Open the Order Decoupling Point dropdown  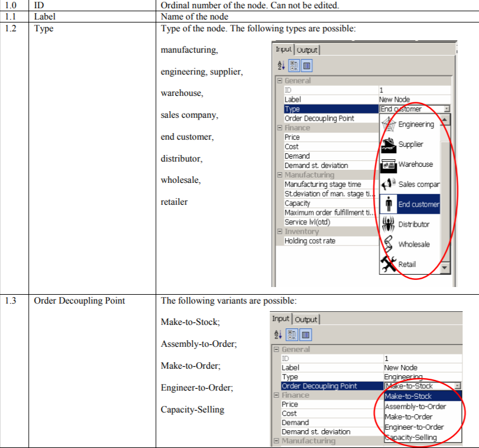coord(458,385)
